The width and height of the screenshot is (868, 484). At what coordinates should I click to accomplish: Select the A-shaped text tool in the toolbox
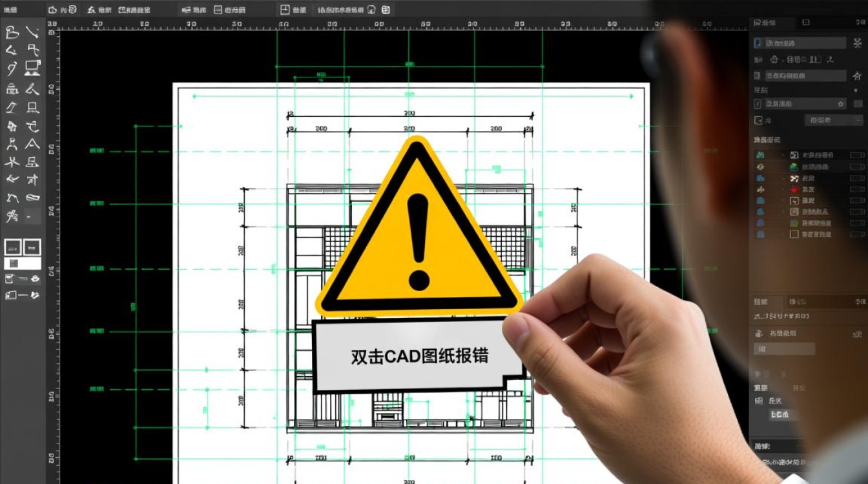point(33,143)
